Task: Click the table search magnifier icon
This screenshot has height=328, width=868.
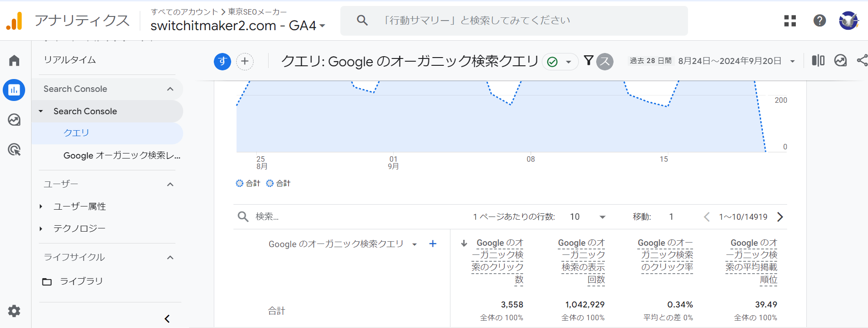Action: pos(243,217)
